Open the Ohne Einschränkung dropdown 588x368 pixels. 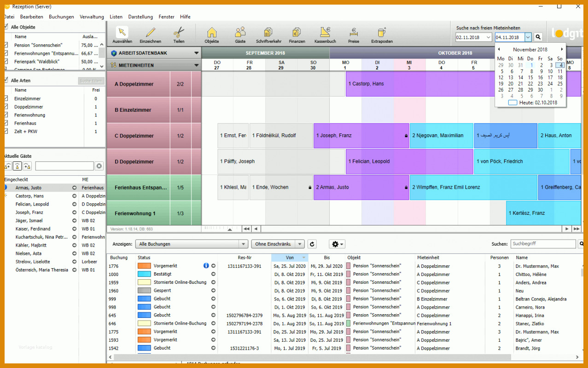(278, 244)
